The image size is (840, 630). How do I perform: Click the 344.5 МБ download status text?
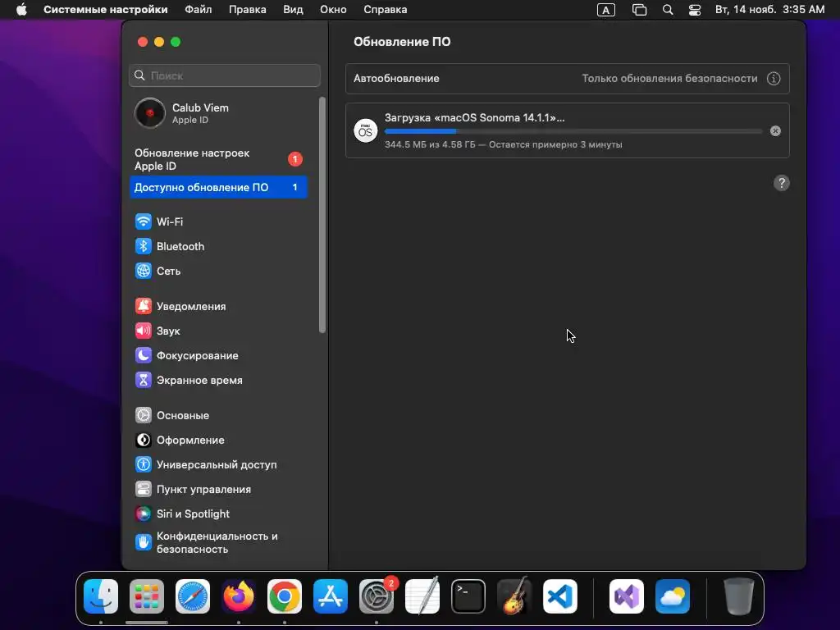tap(504, 144)
